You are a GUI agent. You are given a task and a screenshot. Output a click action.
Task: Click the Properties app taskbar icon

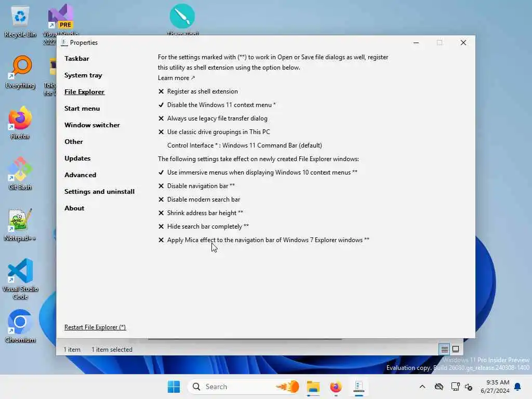[x=358, y=387]
